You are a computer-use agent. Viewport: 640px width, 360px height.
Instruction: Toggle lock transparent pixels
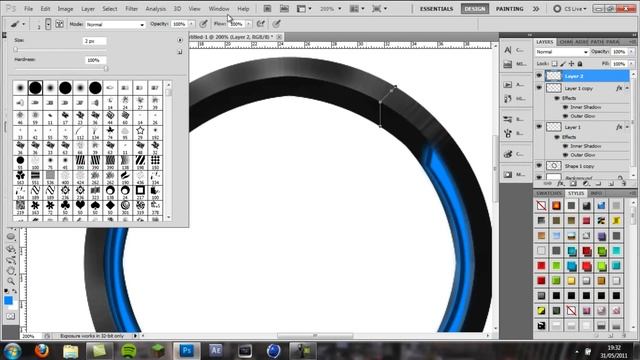point(554,64)
